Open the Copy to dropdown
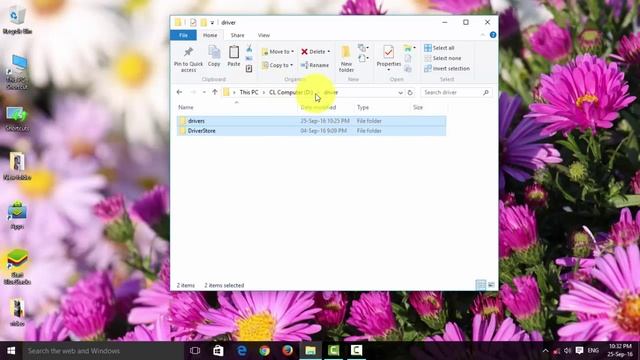The image size is (640, 360). coord(277,65)
